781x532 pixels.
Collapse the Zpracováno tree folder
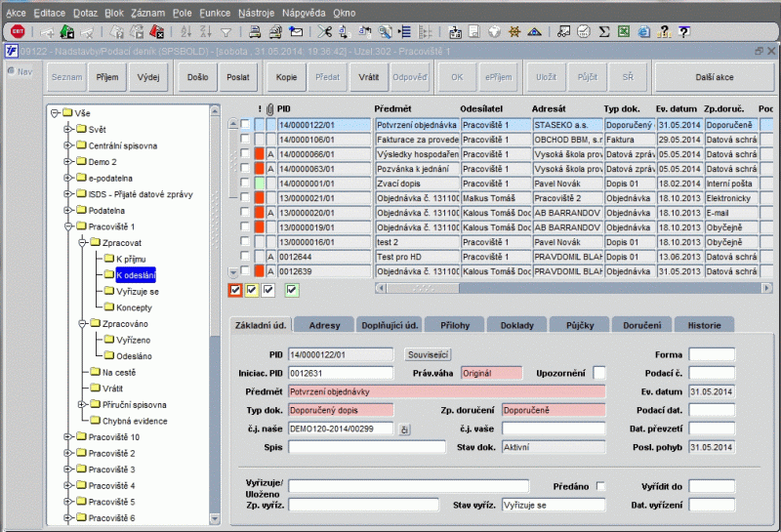[81, 322]
